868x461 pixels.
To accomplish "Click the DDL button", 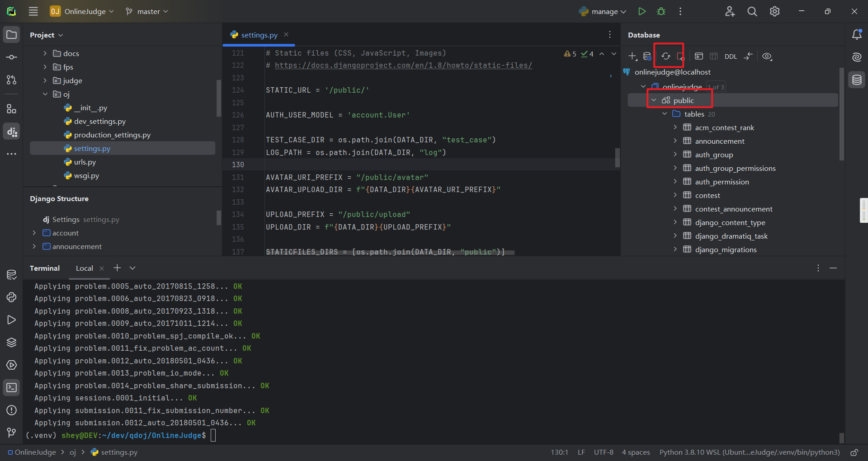I will point(731,56).
